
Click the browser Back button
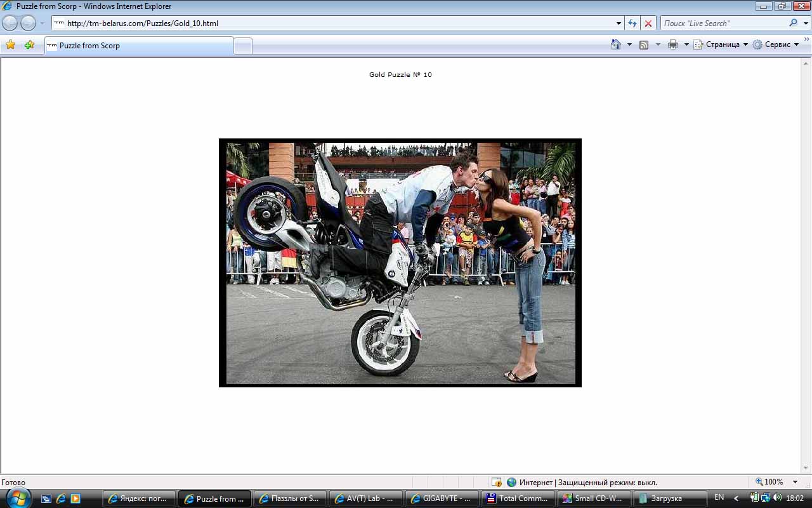10,23
